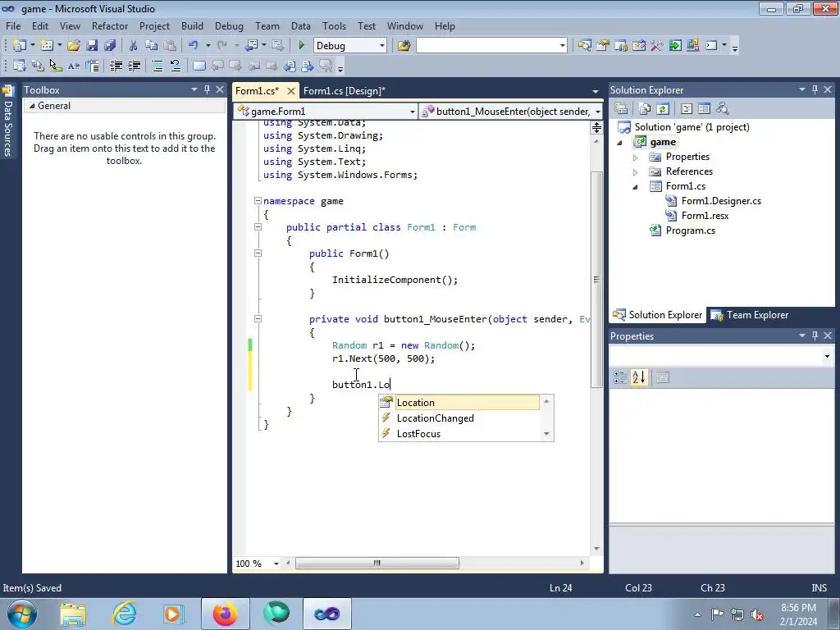Toggle auto-hide pin on Solution Explorer
The image size is (840, 630).
(815, 89)
